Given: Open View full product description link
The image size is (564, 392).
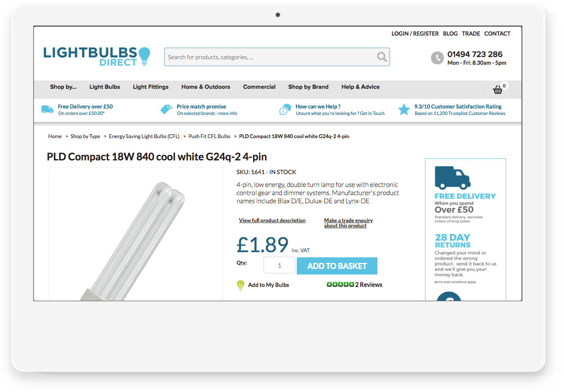Looking at the screenshot, I should [272, 220].
